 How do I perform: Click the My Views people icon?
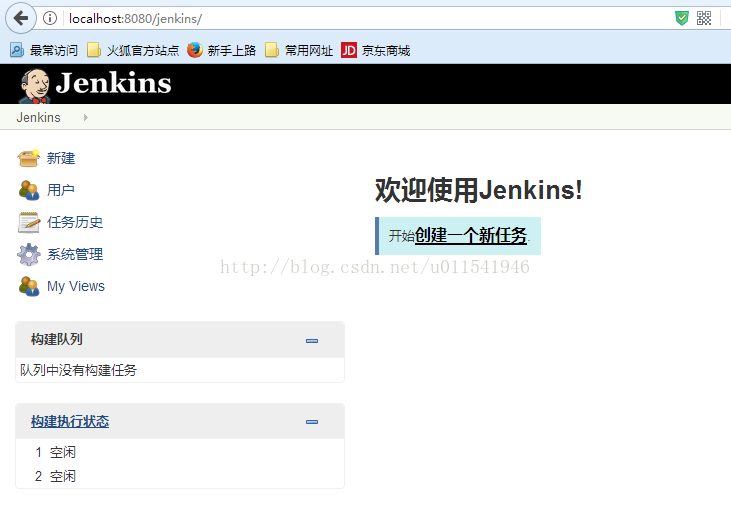pos(29,286)
